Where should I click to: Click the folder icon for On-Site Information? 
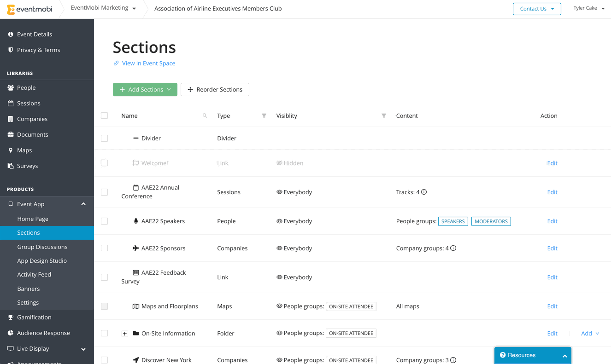(136, 333)
